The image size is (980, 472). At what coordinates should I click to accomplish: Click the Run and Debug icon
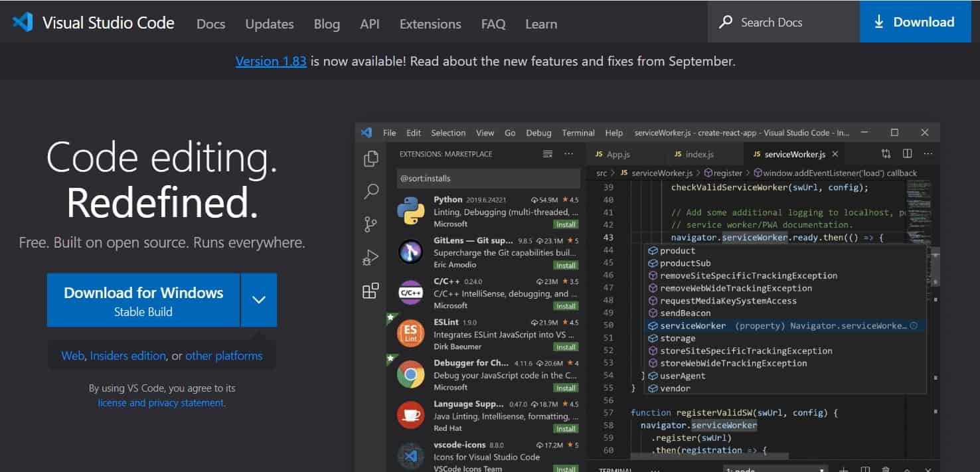click(371, 258)
